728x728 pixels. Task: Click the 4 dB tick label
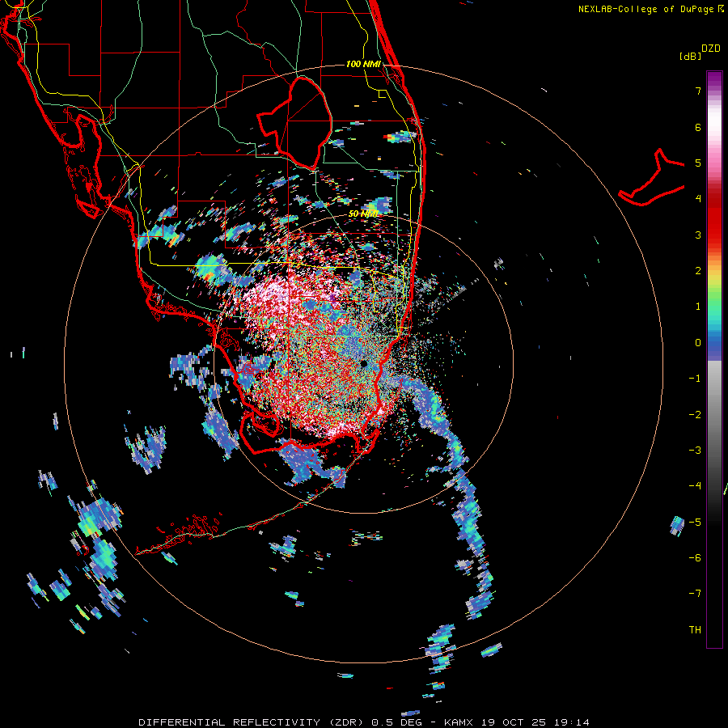[x=698, y=199]
